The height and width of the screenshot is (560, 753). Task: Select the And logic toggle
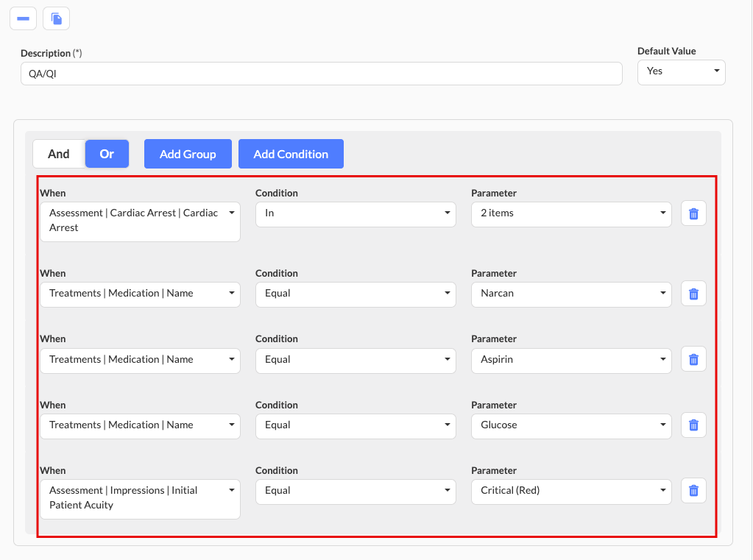tap(59, 154)
